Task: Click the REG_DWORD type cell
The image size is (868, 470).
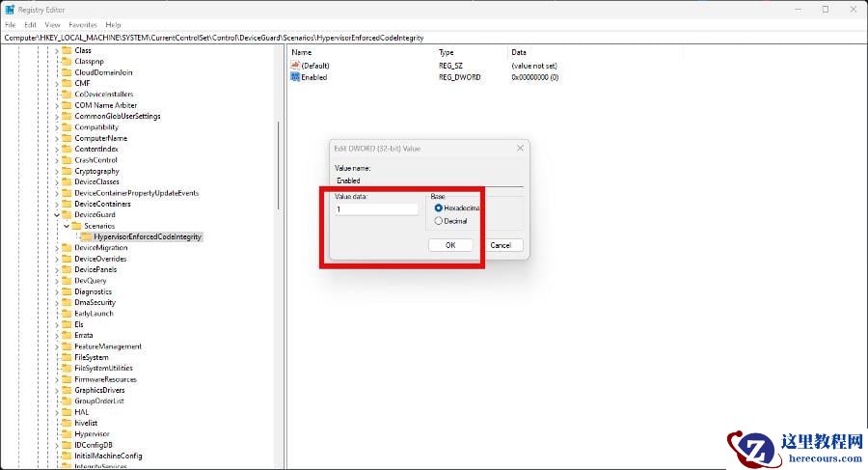Action: [459, 77]
